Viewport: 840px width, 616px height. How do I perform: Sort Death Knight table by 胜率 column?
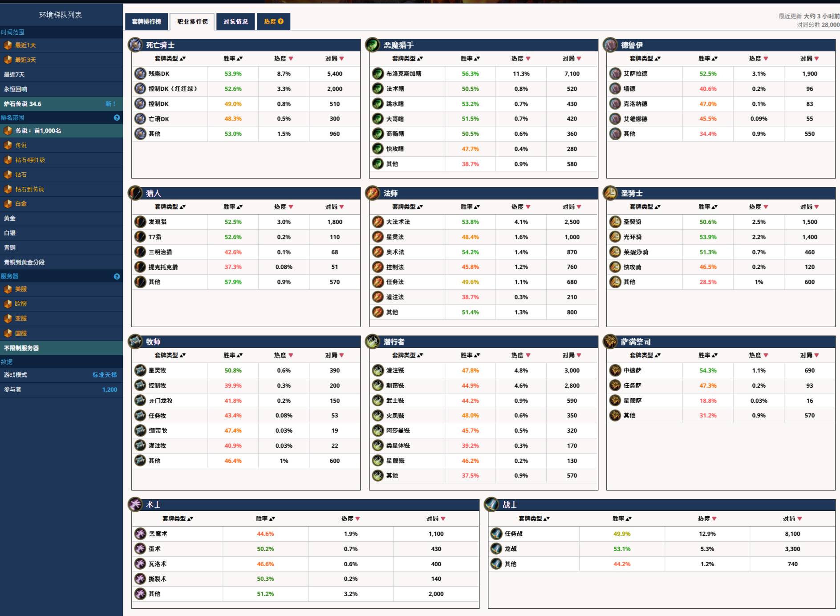click(x=233, y=58)
